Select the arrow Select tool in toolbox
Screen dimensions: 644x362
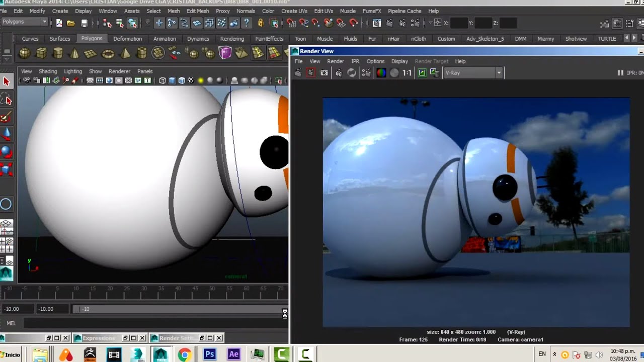(6, 81)
